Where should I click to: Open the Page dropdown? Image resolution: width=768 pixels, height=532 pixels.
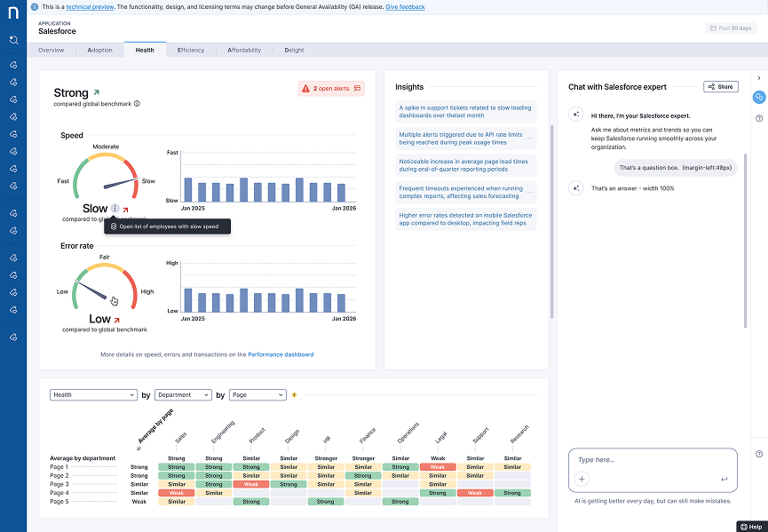pyautogui.click(x=257, y=395)
